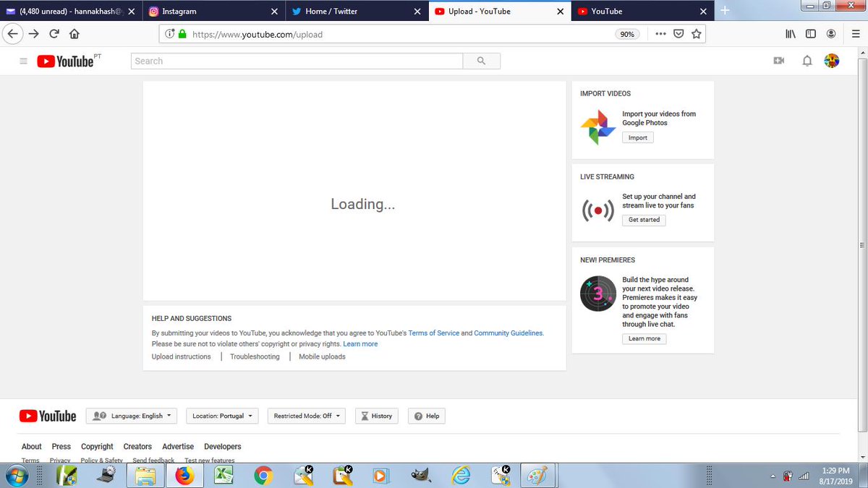Click the Learn more button under Premieres

pos(644,338)
